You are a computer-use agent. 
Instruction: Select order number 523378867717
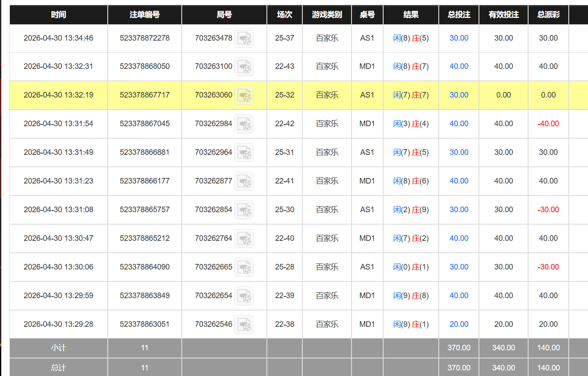[x=145, y=95]
